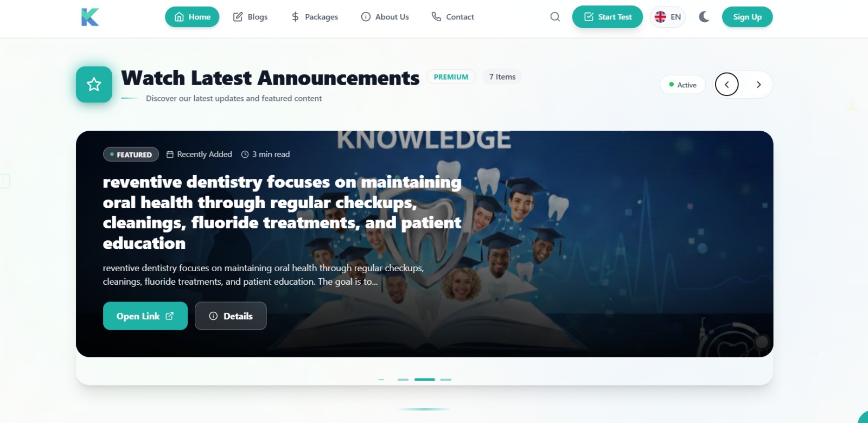Open the Blogs nav item

[x=250, y=17]
